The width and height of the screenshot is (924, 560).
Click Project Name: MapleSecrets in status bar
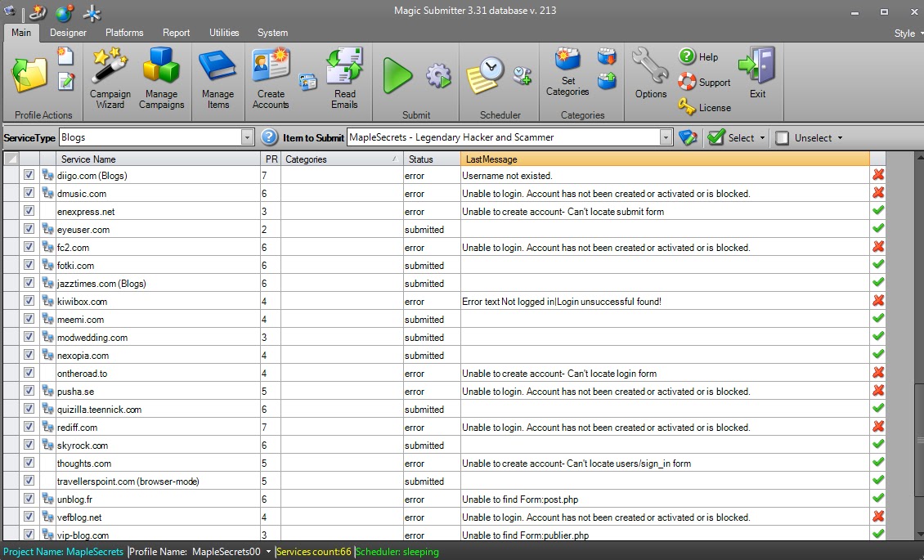64,552
